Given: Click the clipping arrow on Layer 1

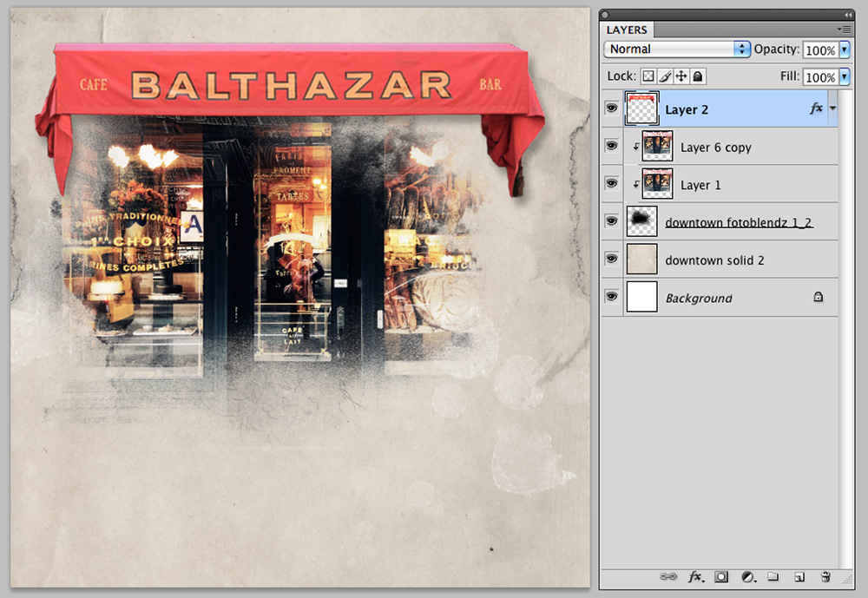Looking at the screenshot, I should [x=635, y=184].
